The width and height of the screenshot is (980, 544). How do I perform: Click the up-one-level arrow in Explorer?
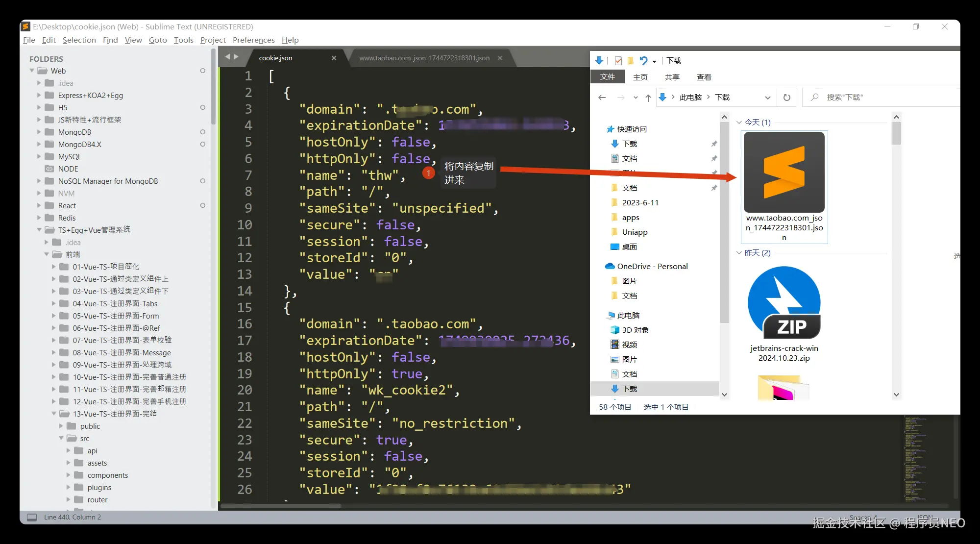(x=648, y=98)
